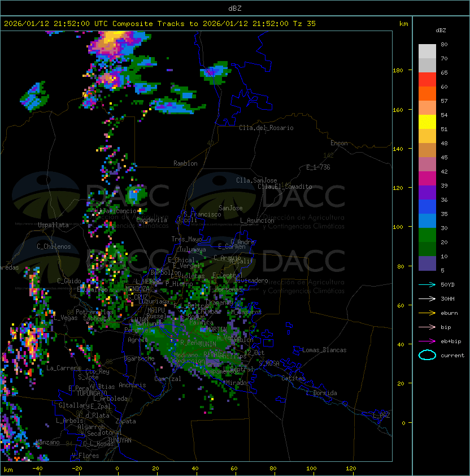The width and height of the screenshot is (470, 476).
Task: Click the 160 km tick on the vertical axis
Action: click(x=398, y=110)
